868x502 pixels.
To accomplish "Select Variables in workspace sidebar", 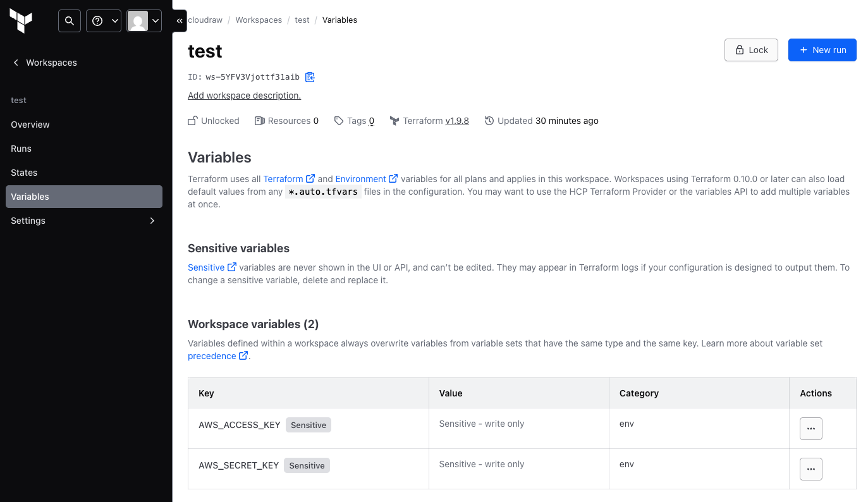I will click(84, 197).
